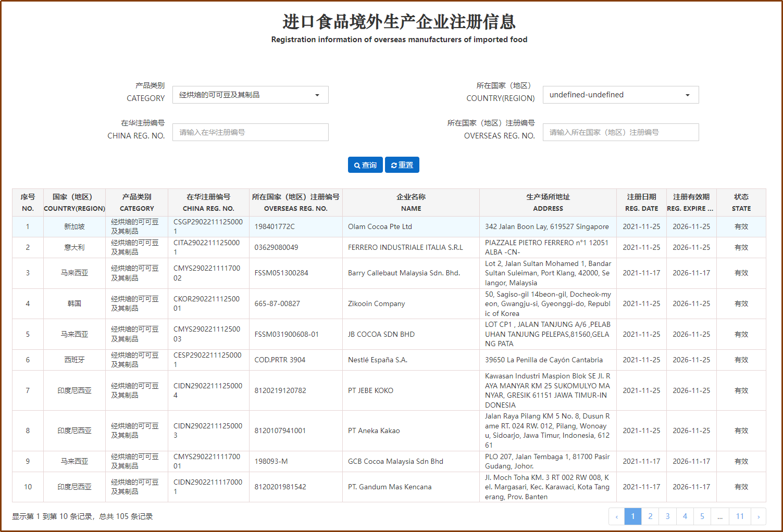
Task: Click the 状态 STATE column header
Action: pos(741,202)
